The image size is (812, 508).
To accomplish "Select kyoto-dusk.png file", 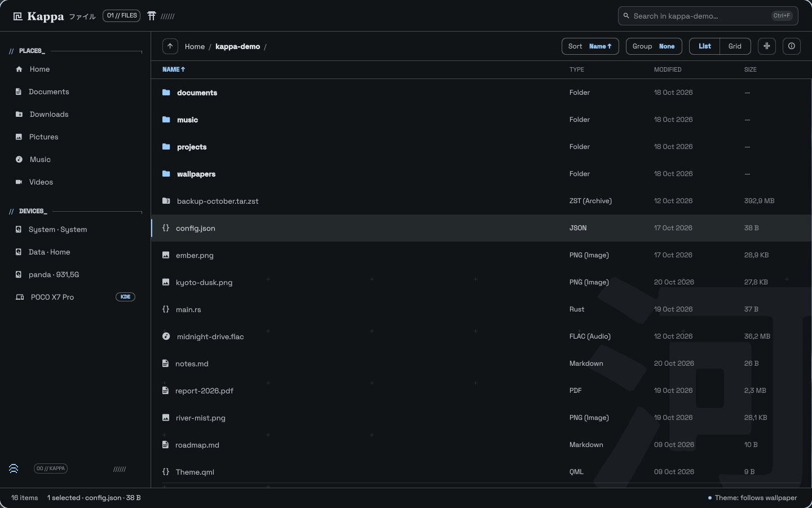I will click(482, 282).
